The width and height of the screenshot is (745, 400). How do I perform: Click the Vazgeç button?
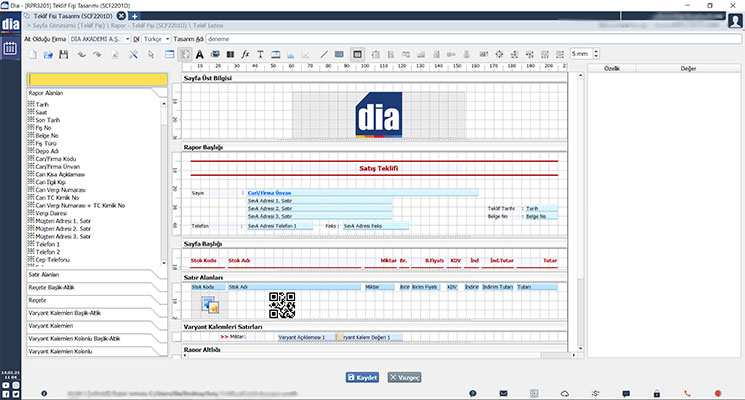point(402,377)
